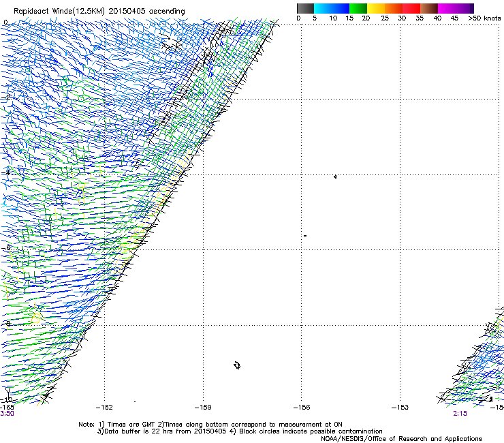This screenshot has width=504, height=443.
Task: Click the legend value '35'
Action: (x=420, y=18)
